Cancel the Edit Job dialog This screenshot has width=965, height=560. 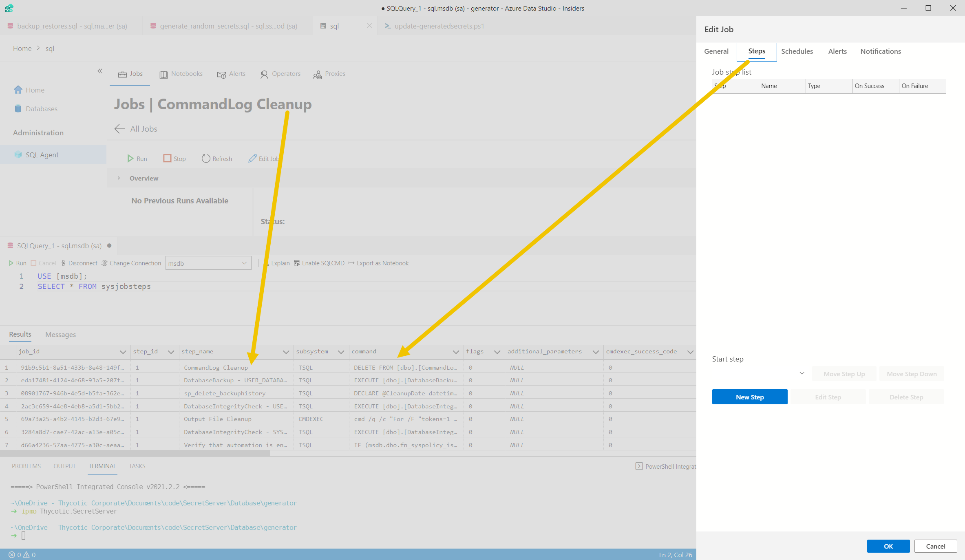(x=935, y=546)
